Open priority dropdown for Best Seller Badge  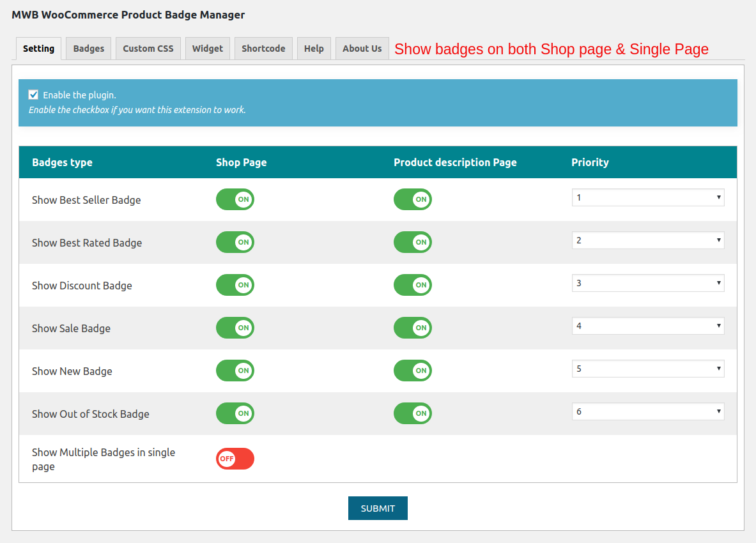(x=648, y=197)
